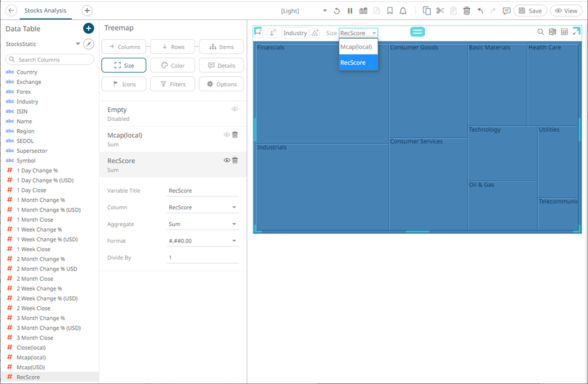Switch to View mode
This screenshot has height=384, width=588.
(x=566, y=11)
